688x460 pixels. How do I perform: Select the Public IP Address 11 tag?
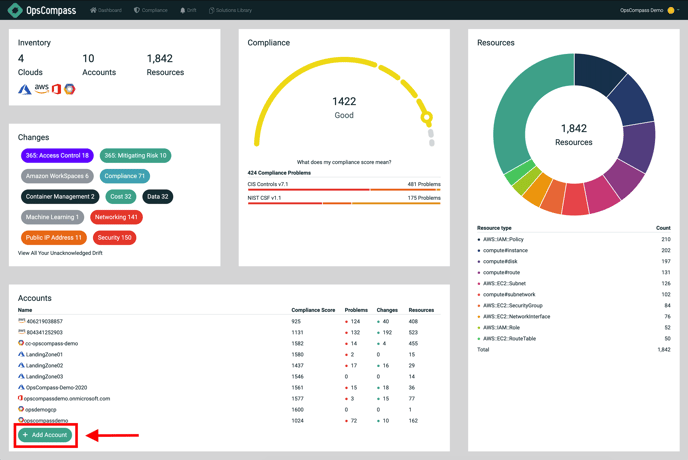point(54,237)
